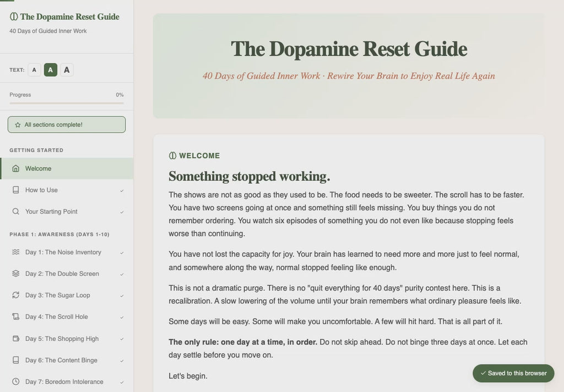Click the main title in the hero banner
Image resolution: width=564 pixels, height=392 pixels.
coord(349,49)
